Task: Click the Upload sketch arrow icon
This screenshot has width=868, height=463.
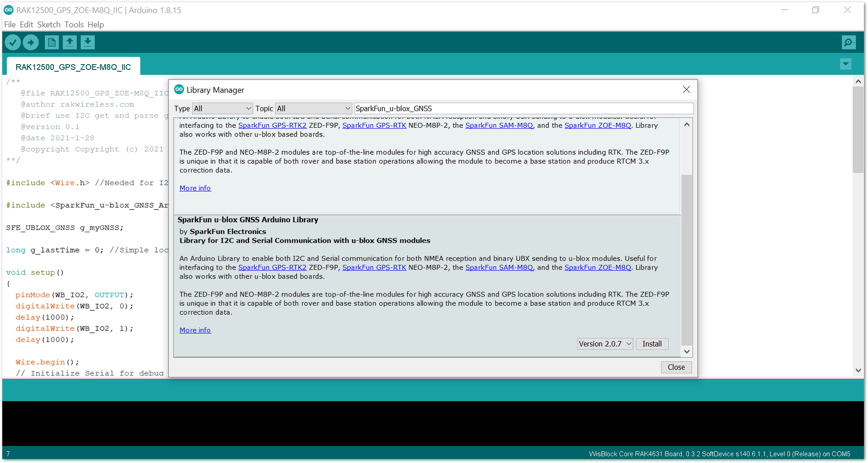Action: 31,42
